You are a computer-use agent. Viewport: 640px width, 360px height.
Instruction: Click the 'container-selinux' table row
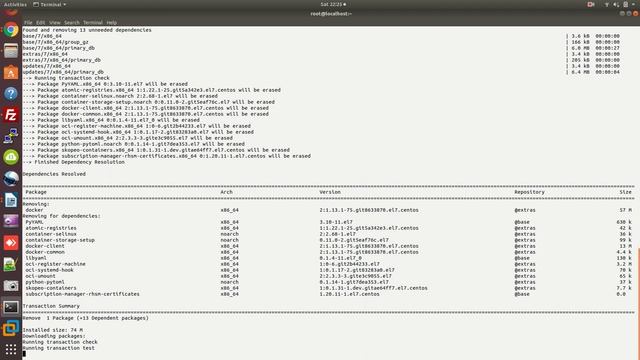pyautogui.click(x=329, y=234)
